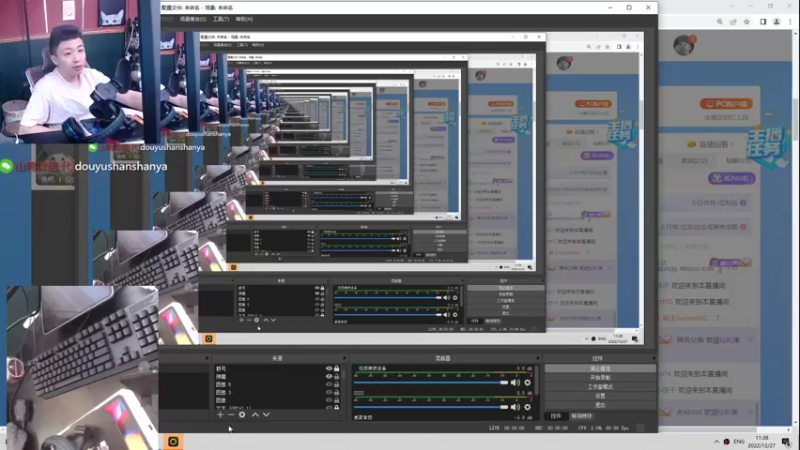Open browser side panel icon

point(763,22)
